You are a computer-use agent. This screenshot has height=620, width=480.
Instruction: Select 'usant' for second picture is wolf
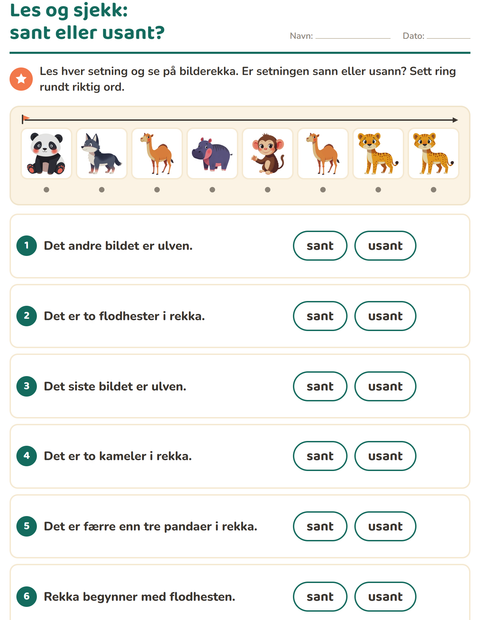click(385, 246)
